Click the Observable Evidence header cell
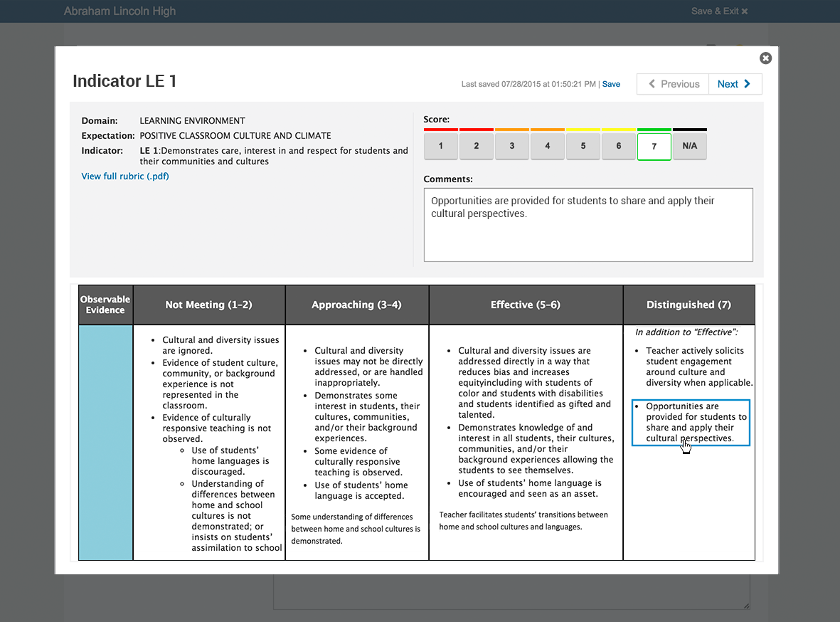Screen dimensions: 840x622 105,305
